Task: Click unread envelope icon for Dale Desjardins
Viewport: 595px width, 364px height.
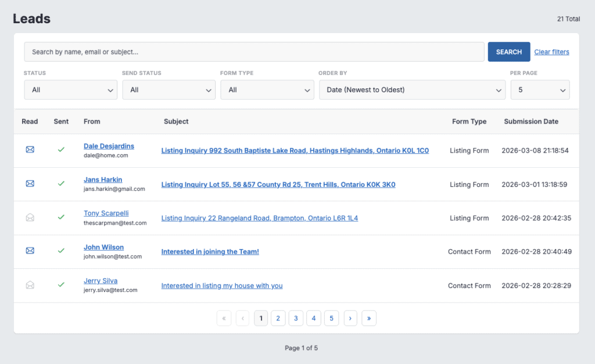Action: (30, 150)
